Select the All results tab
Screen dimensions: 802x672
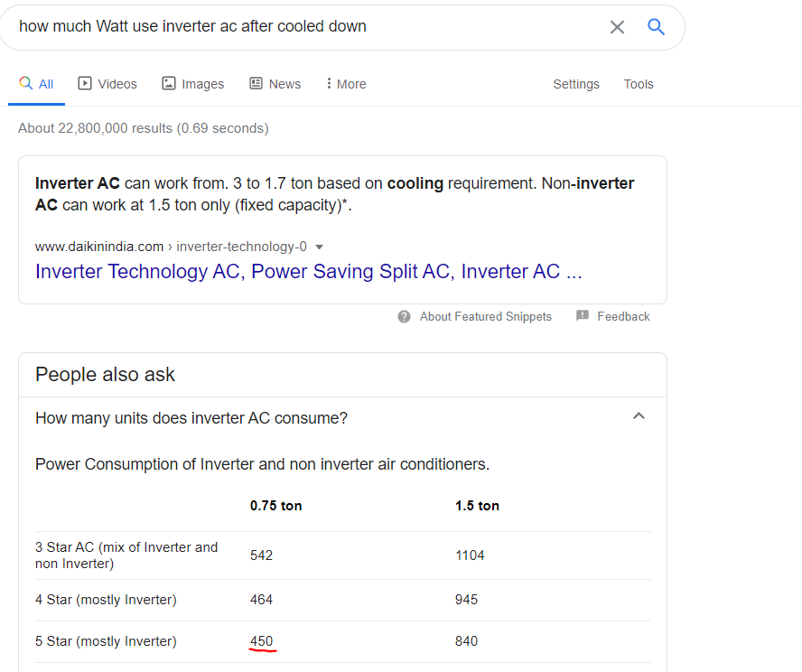[x=36, y=84]
